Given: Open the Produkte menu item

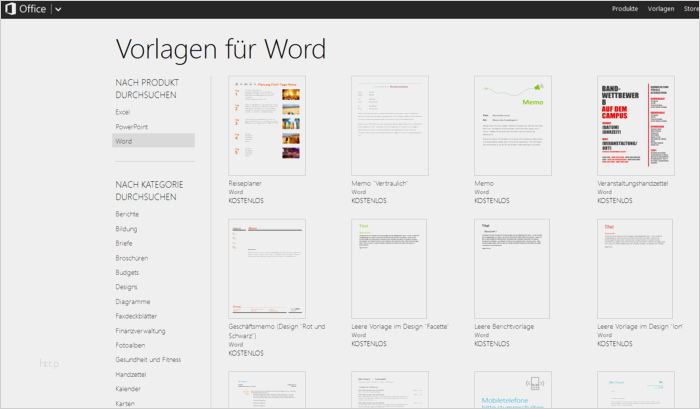Looking at the screenshot, I should click(x=625, y=8).
